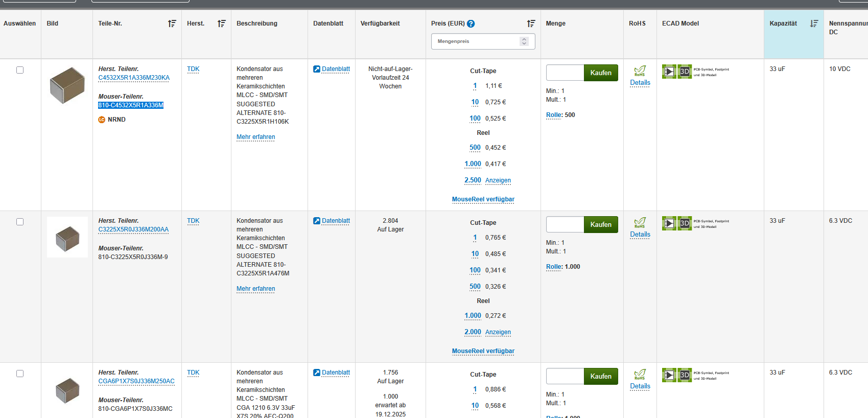The height and width of the screenshot is (418, 868).
Task: Click Mehr erfahren for C3225X5R0J336M200AA
Action: click(x=255, y=289)
